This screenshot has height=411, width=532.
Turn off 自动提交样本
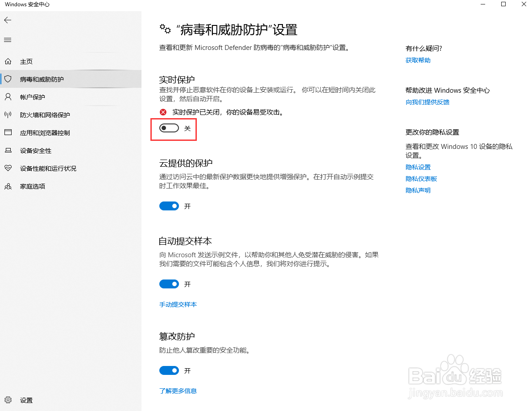pyautogui.click(x=169, y=284)
